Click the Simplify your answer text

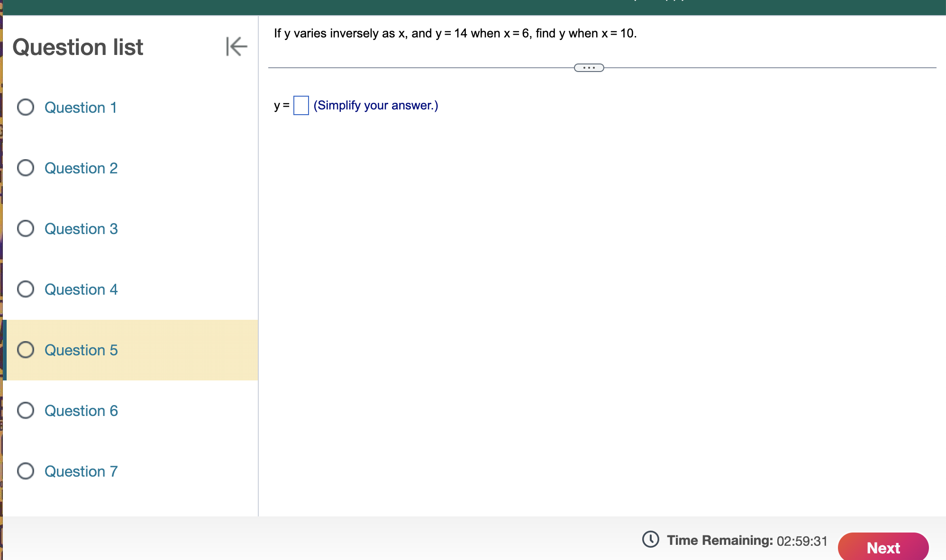376,105
